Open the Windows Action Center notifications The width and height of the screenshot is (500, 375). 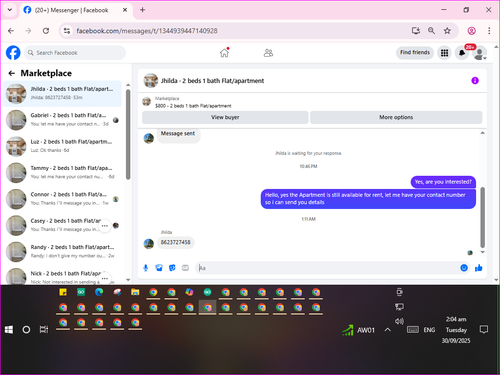pyautogui.click(x=484, y=330)
